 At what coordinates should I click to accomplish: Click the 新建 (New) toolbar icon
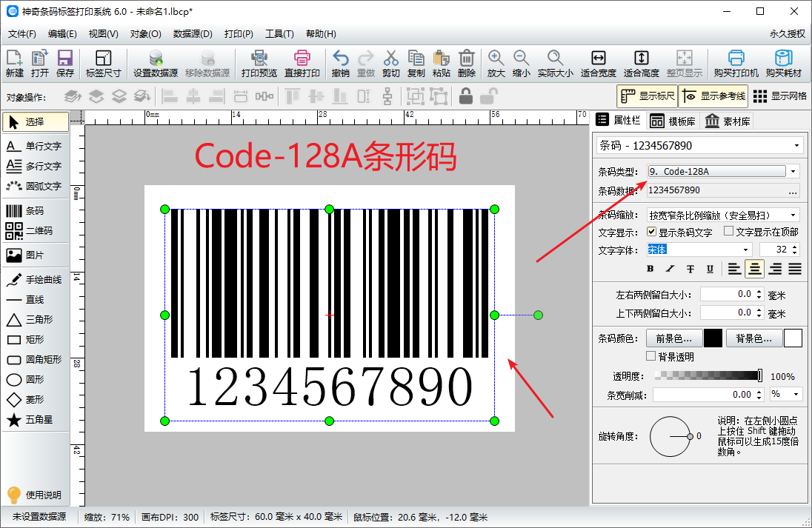tap(15, 63)
